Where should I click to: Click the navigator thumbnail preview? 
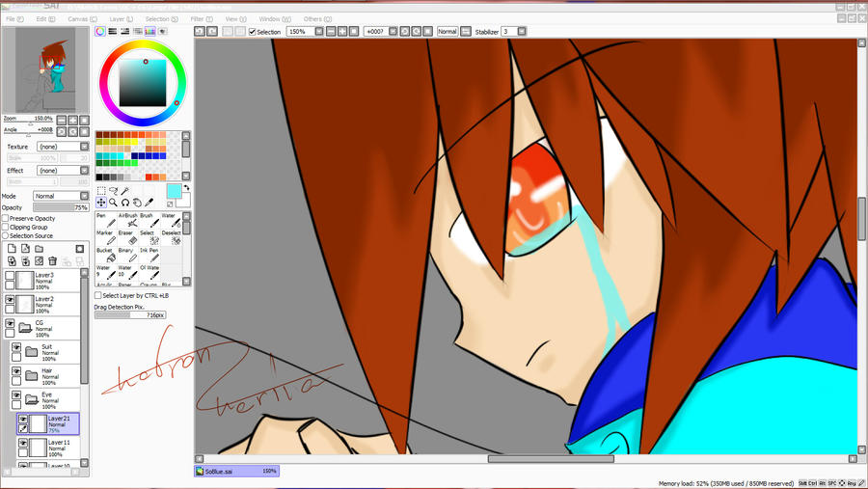tap(45, 69)
